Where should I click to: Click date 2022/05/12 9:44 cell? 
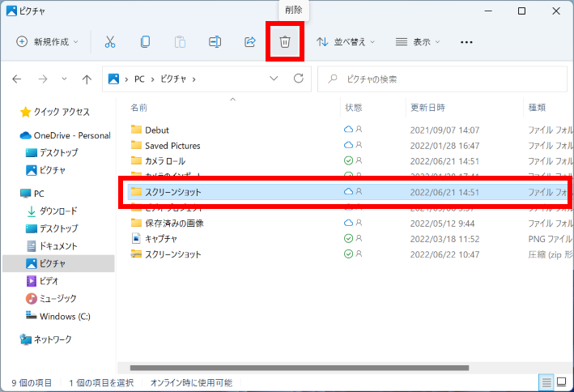click(442, 223)
